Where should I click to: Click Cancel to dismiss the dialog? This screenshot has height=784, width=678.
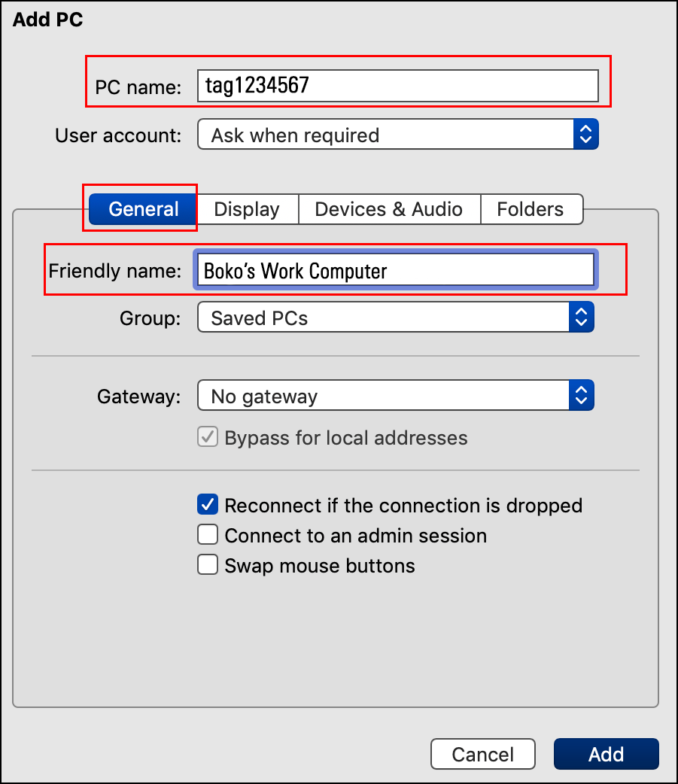482,754
